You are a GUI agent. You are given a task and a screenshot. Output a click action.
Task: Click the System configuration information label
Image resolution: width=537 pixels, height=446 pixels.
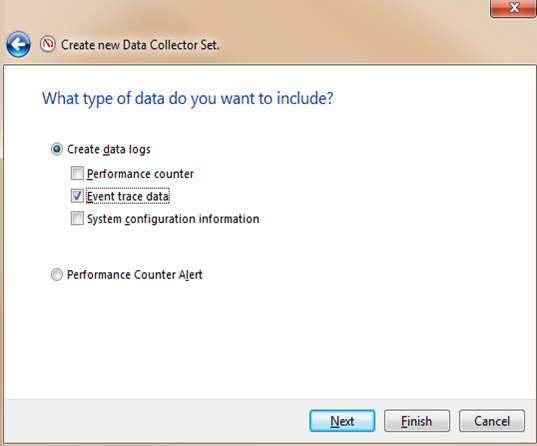click(173, 219)
